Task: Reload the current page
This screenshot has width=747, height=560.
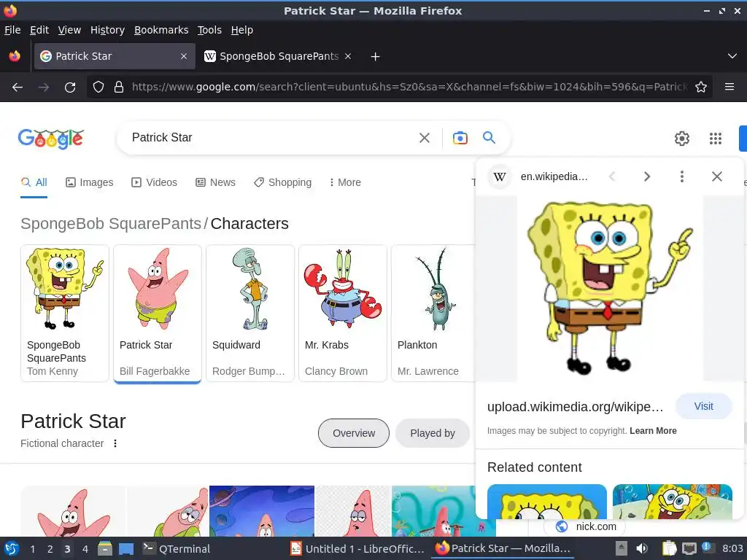Action: coord(70,87)
